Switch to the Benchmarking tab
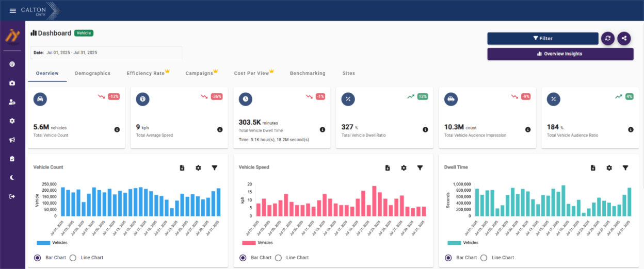This screenshot has height=269, width=644. pyautogui.click(x=308, y=73)
